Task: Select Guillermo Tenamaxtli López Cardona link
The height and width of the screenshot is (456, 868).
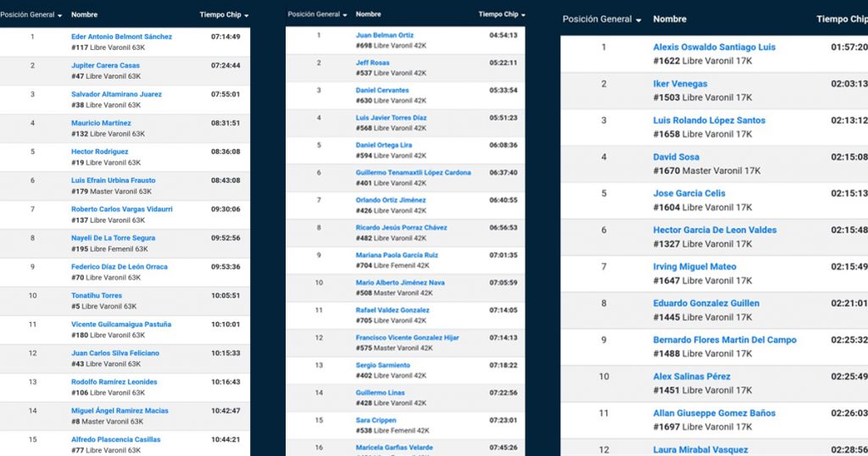Action: (x=413, y=173)
